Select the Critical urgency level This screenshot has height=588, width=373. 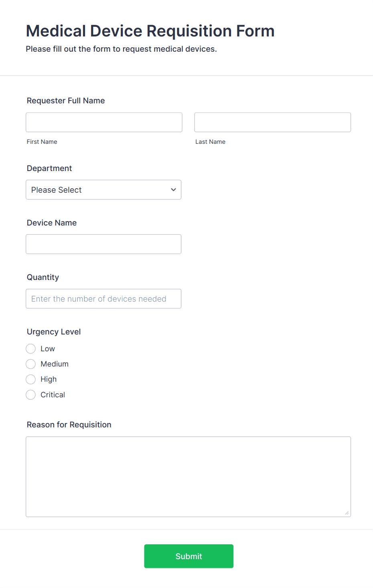pyautogui.click(x=30, y=395)
